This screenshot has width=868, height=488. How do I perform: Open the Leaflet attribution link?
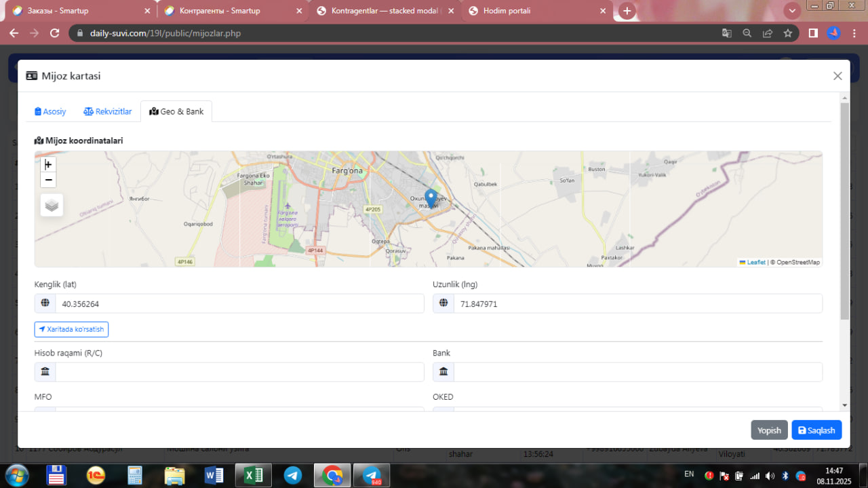tap(755, 262)
